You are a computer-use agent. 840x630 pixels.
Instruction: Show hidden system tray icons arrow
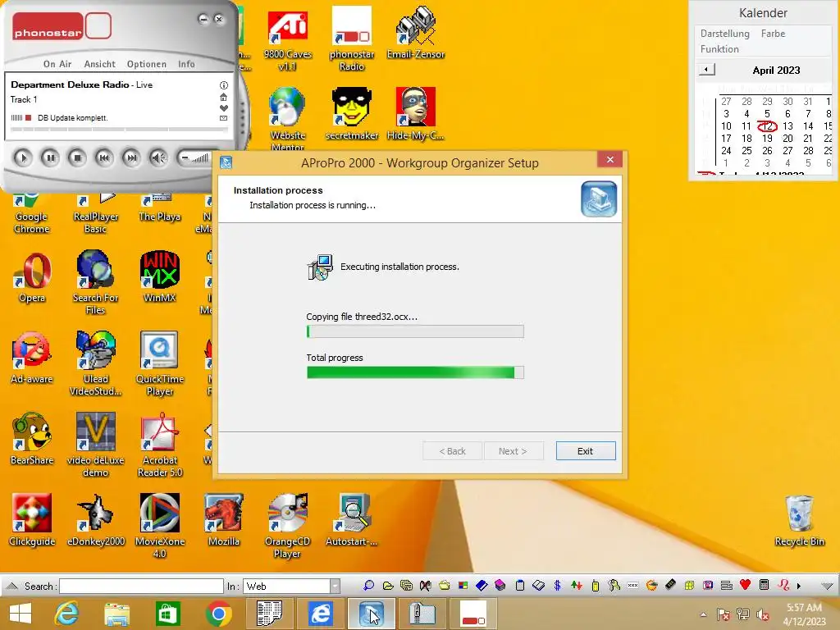[703, 614]
